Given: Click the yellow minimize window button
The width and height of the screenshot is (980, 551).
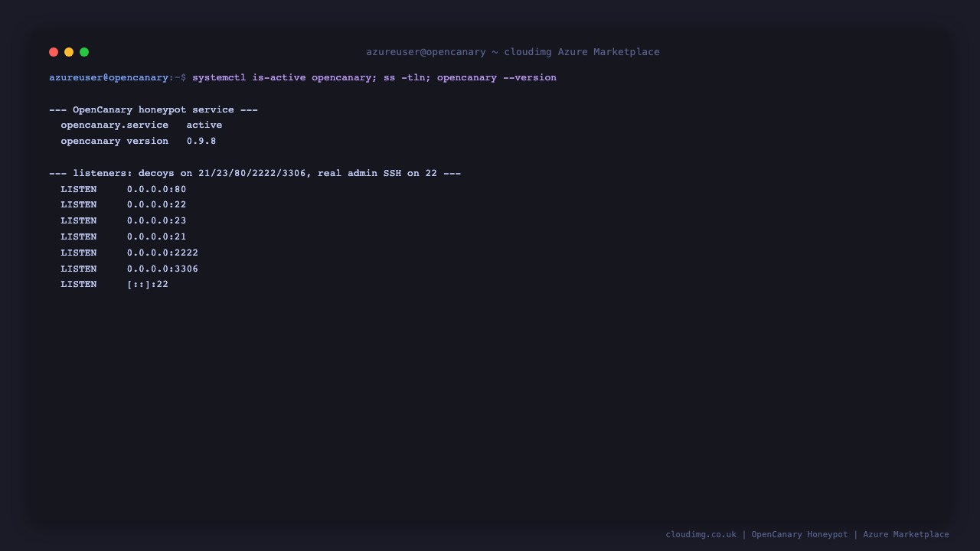Looking at the screenshot, I should 69,52.
